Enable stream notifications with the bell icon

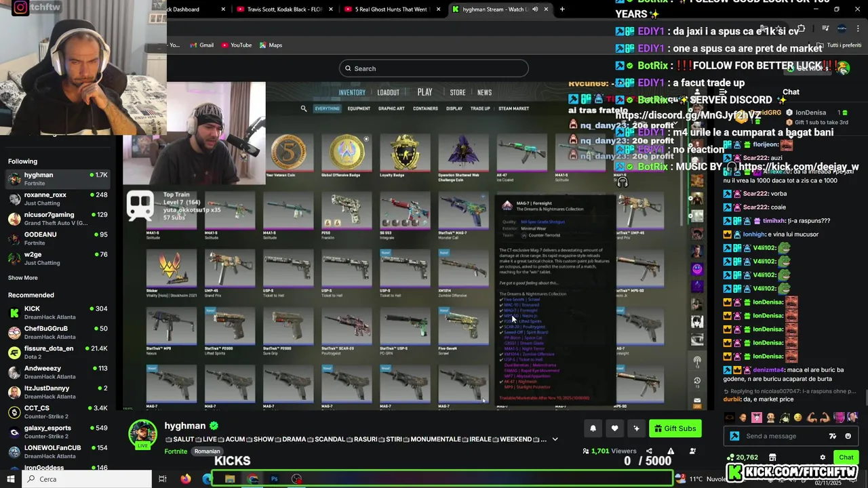(593, 428)
